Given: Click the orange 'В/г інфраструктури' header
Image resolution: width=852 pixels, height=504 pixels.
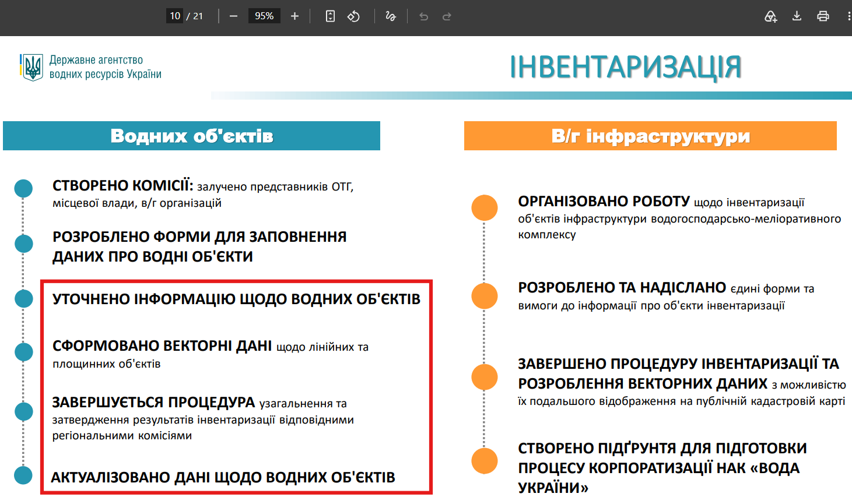Looking at the screenshot, I should [650, 136].
